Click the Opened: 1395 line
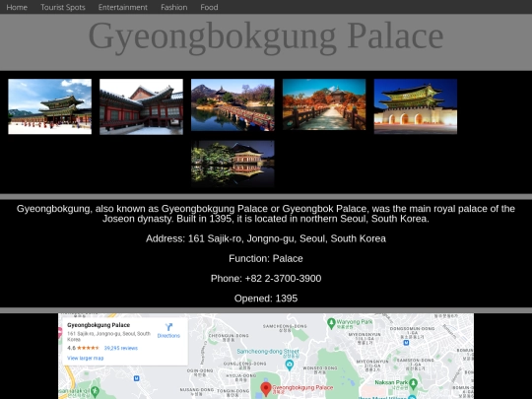The height and width of the screenshot is (399, 532). (266, 299)
